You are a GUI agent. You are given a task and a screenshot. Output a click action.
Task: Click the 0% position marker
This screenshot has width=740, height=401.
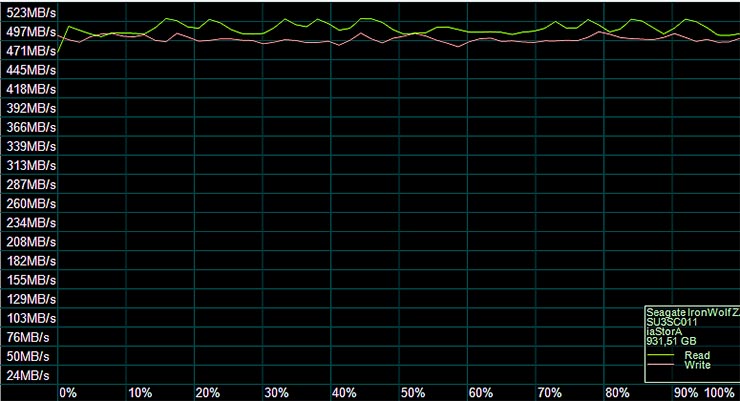click(x=68, y=391)
